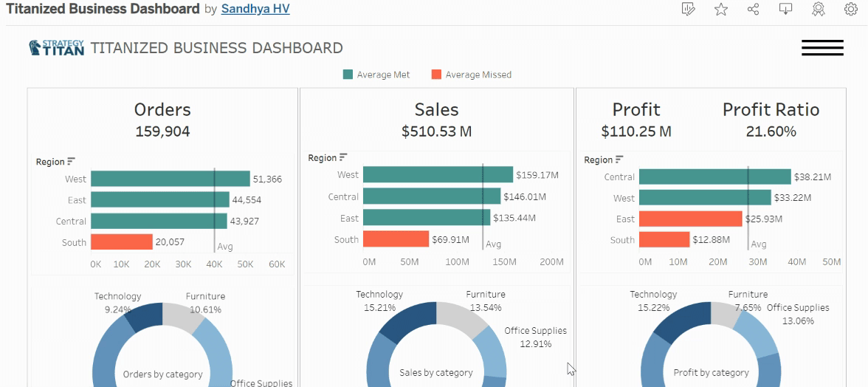
Task: Favorite the dashboard with star icon
Action: [720, 9]
